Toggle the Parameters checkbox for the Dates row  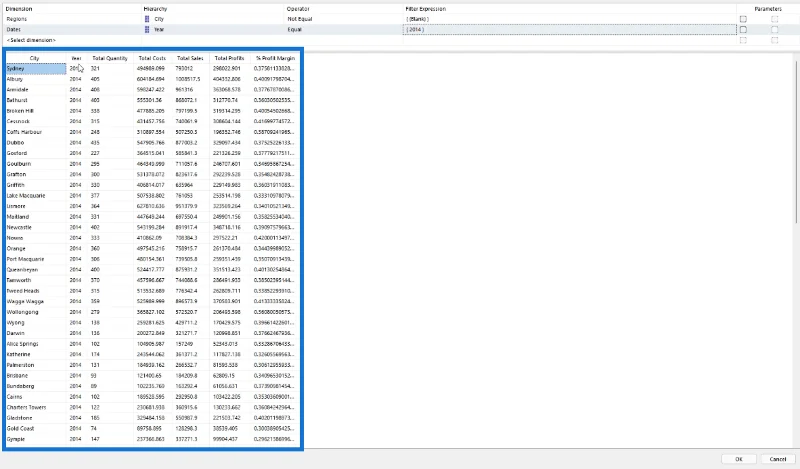pos(774,30)
